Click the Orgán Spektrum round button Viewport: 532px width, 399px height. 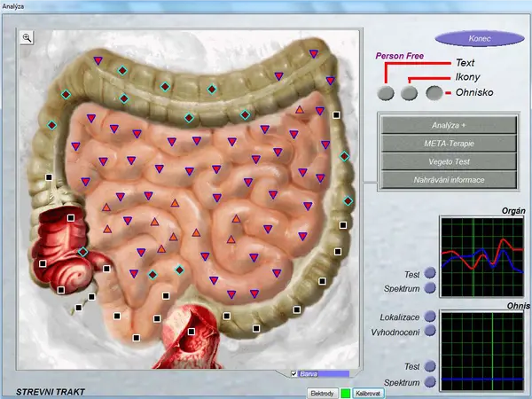tap(430, 288)
